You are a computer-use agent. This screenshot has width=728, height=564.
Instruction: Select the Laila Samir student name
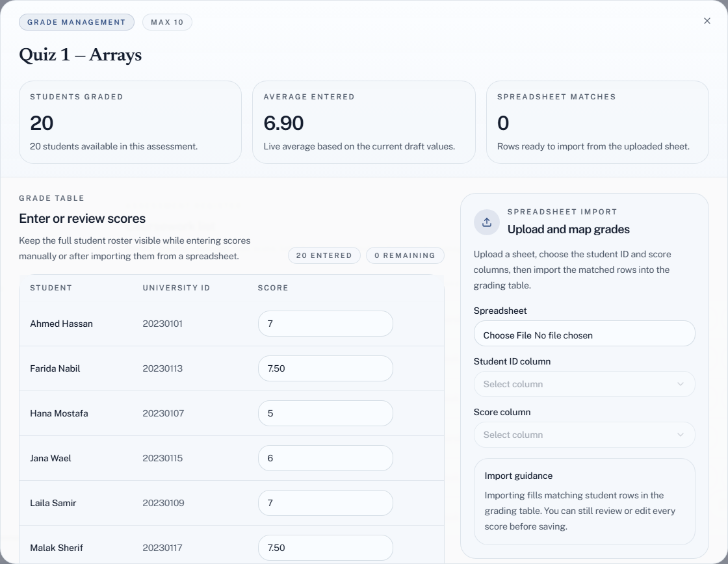[x=53, y=503]
